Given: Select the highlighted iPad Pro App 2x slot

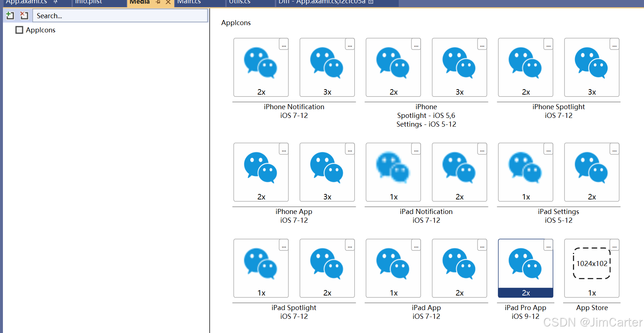Looking at the screenshot, I should click(x=526, y=268).
